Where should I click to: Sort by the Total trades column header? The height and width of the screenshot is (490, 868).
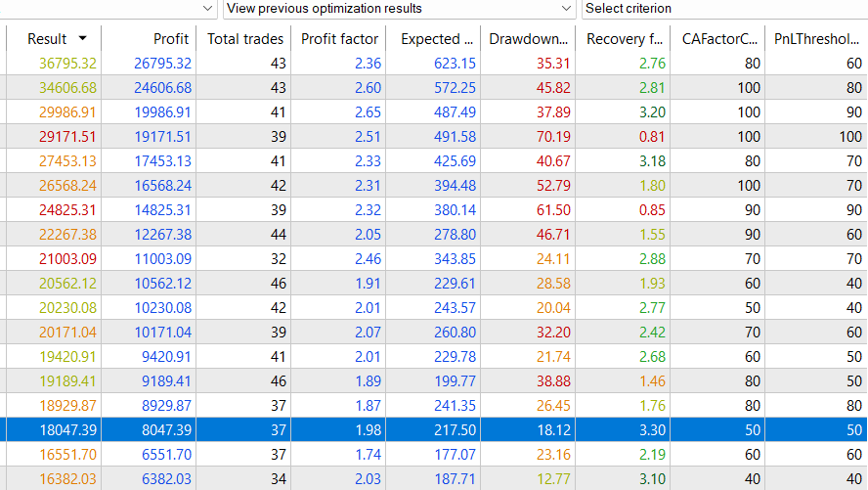tap(244, 39)
